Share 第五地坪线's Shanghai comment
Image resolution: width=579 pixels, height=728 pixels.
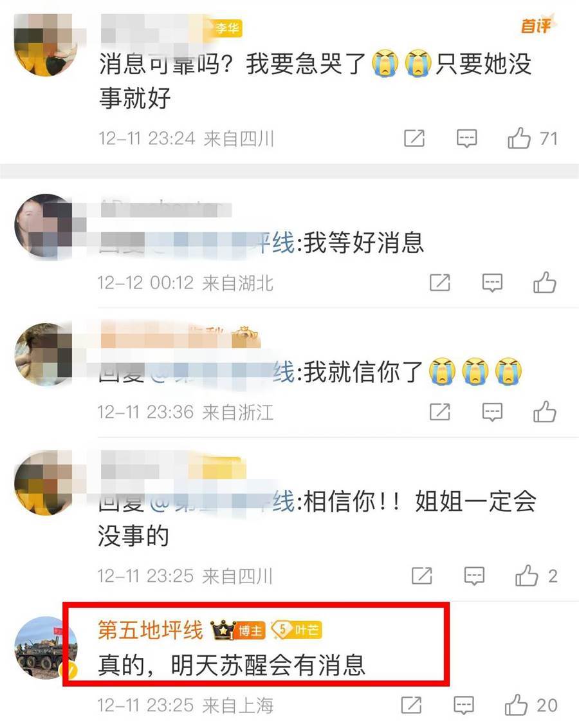[412, 705]
